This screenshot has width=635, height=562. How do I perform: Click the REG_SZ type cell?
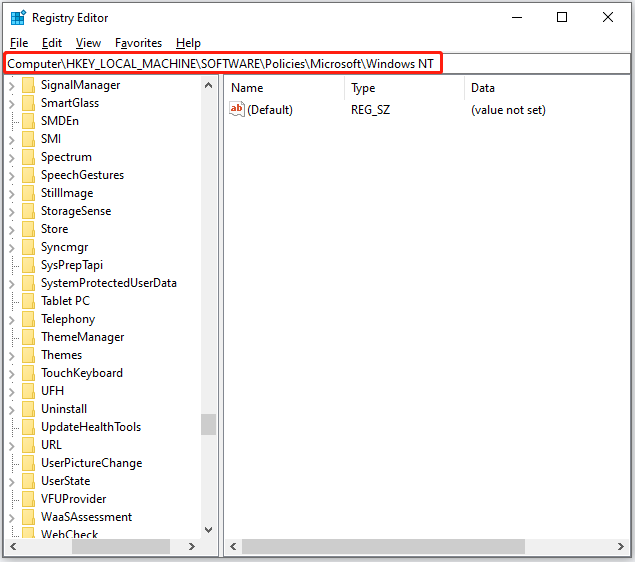(371, 110)
